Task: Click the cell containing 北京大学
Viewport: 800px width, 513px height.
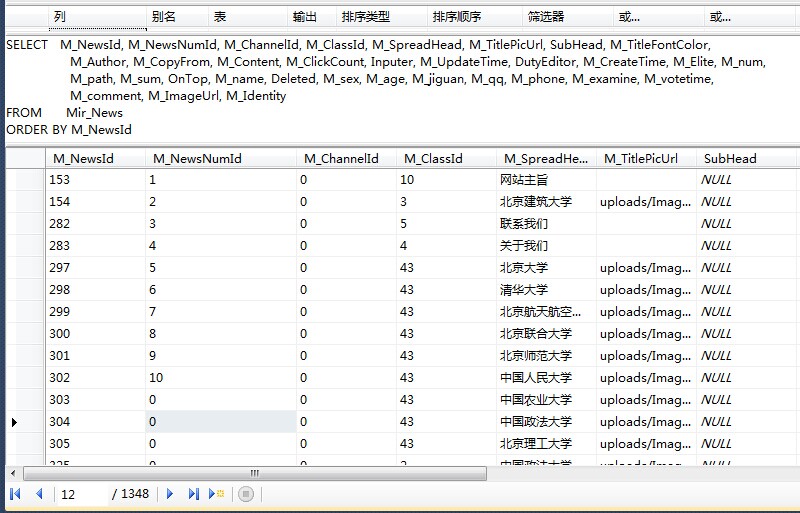Action: pyautogui.click(x=545, y=268)
